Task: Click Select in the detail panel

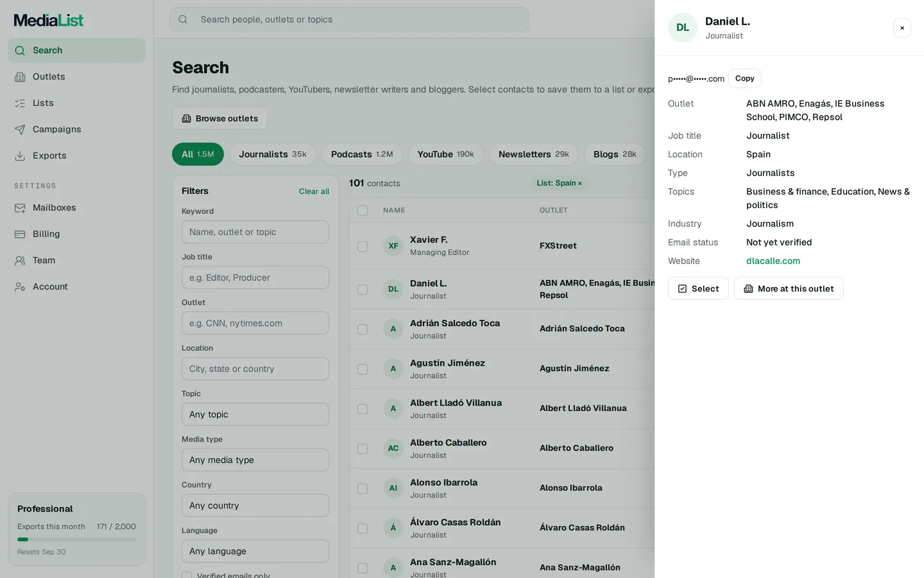Action: (x=698, y=288)
